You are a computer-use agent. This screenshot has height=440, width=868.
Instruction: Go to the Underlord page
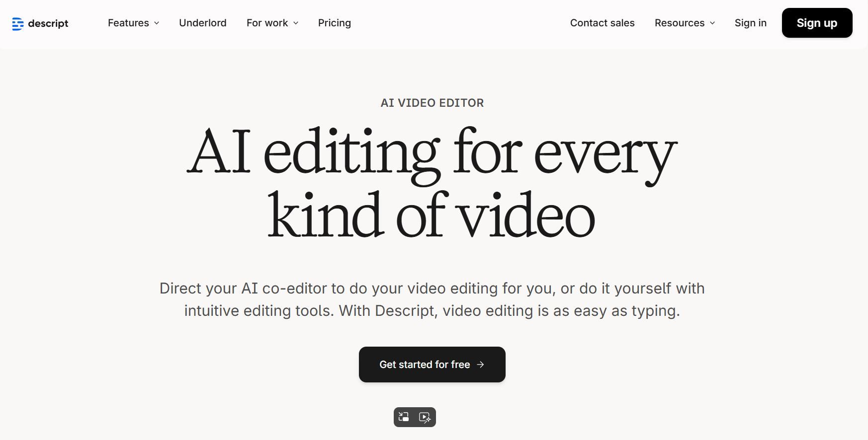(202, 23)
